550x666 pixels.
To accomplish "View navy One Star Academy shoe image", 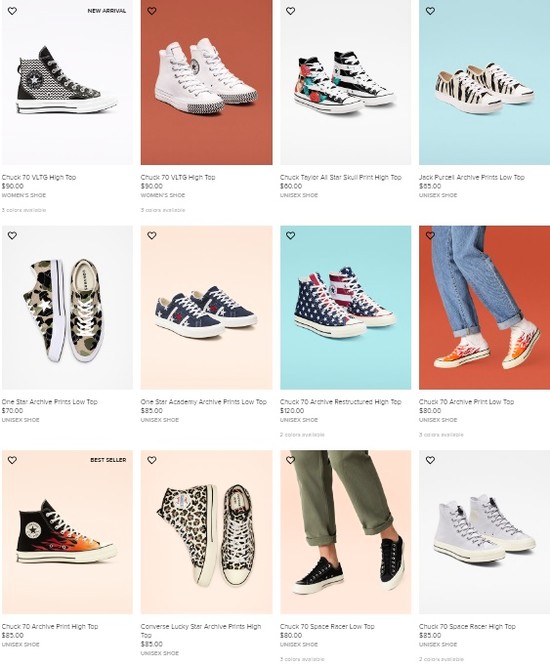I will click(x=206, y=308).
